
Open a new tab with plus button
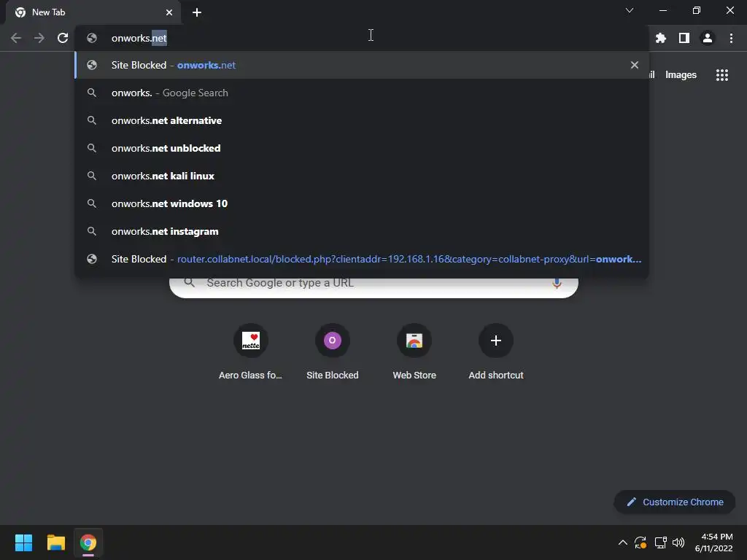click(197, 12)
